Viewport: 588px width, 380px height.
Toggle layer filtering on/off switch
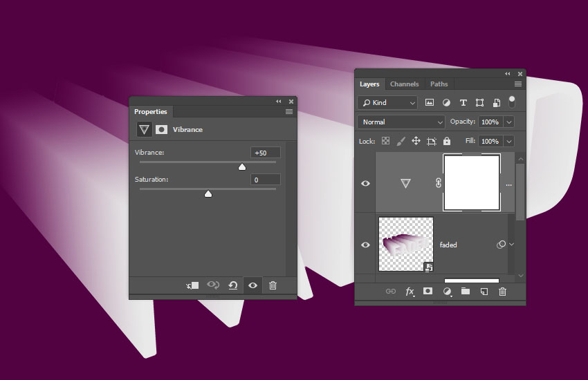[512, 102]
